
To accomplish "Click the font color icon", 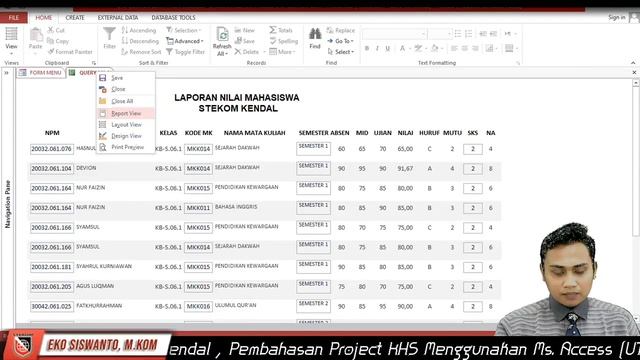I will (402, 48).
